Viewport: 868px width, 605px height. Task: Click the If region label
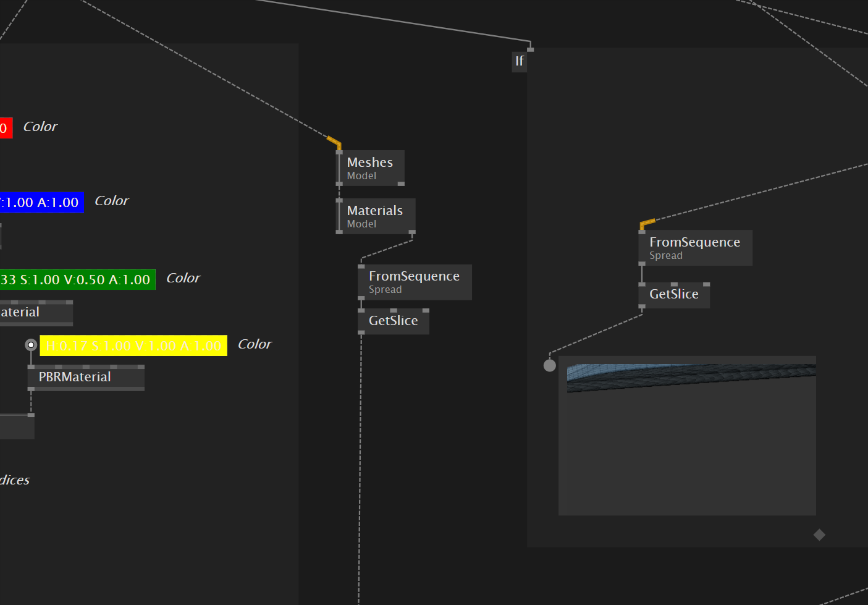point(520,61)
